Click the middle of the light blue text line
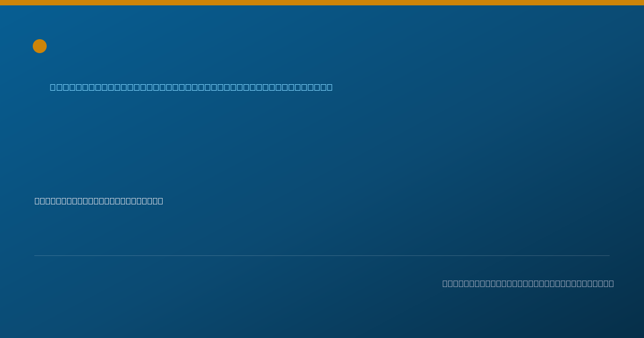The height and width of the screenshot is (338, 644). (x=191, y=87)
